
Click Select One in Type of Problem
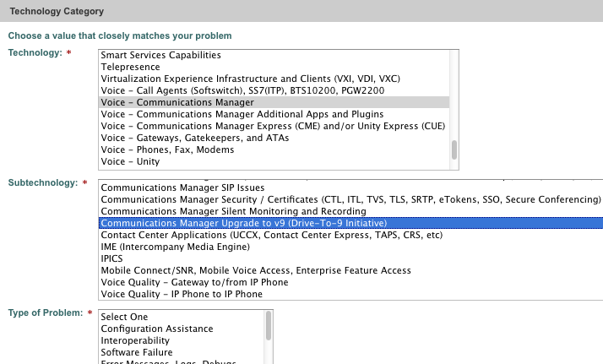[x=182, y=317]
